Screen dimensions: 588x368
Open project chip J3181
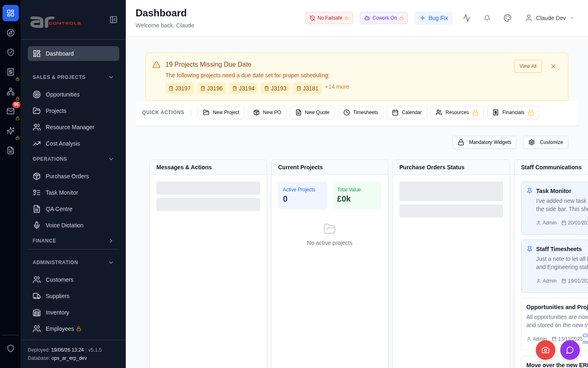[x=307, y=88]
